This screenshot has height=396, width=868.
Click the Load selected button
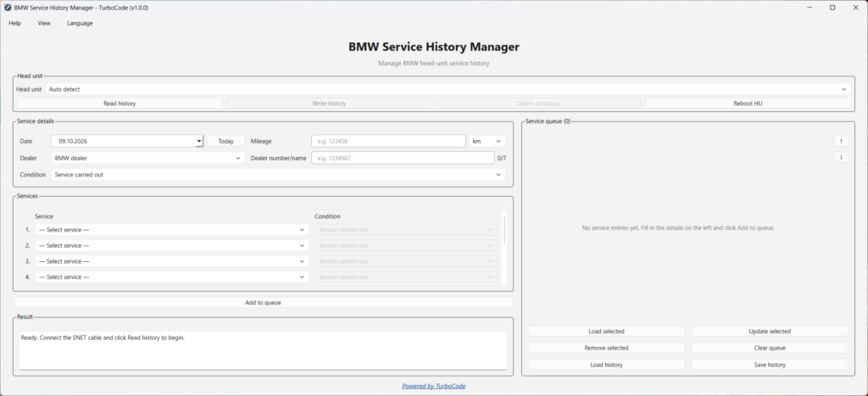pos(606,332)
